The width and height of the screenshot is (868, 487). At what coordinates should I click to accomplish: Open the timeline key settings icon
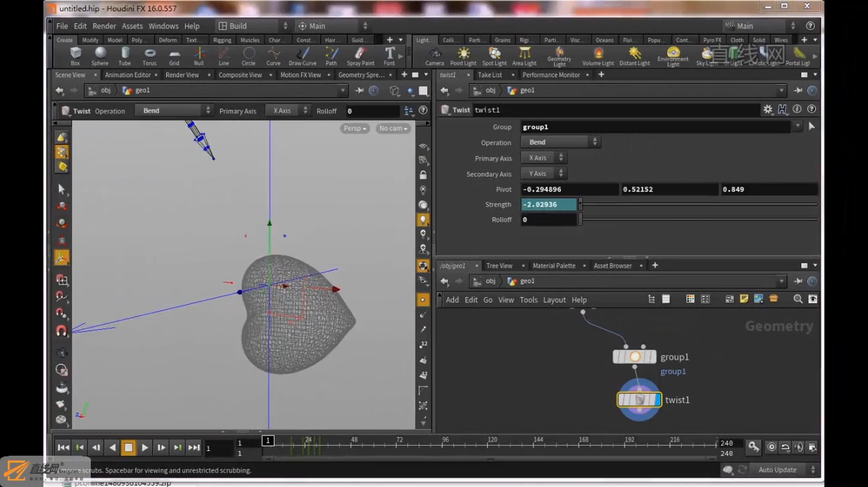pos(753,447)
